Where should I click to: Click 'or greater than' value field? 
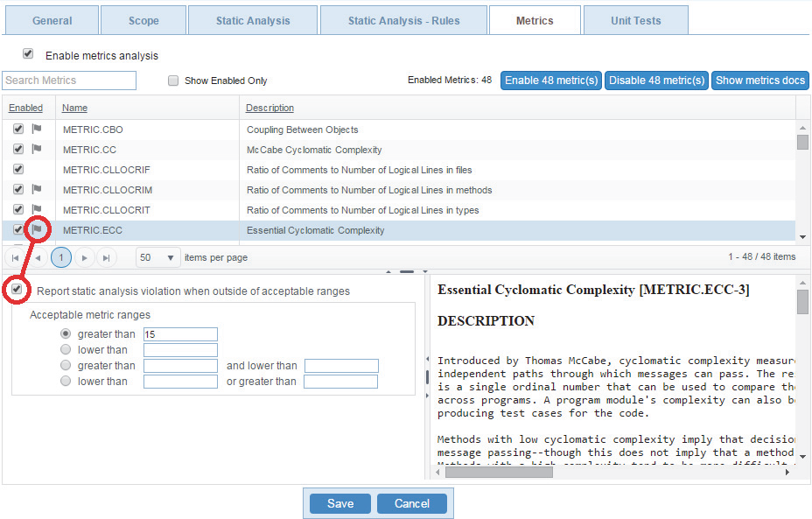[x=340, y=382]
